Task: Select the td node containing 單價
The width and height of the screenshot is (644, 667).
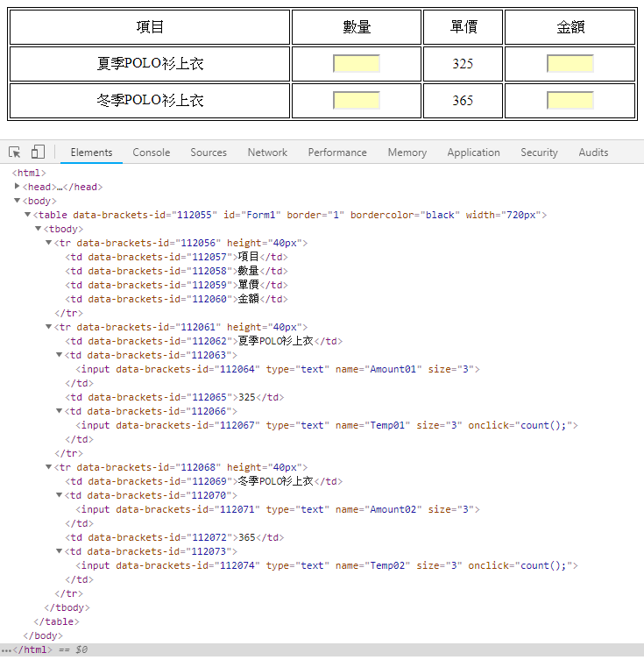Action: click(176, 285)
